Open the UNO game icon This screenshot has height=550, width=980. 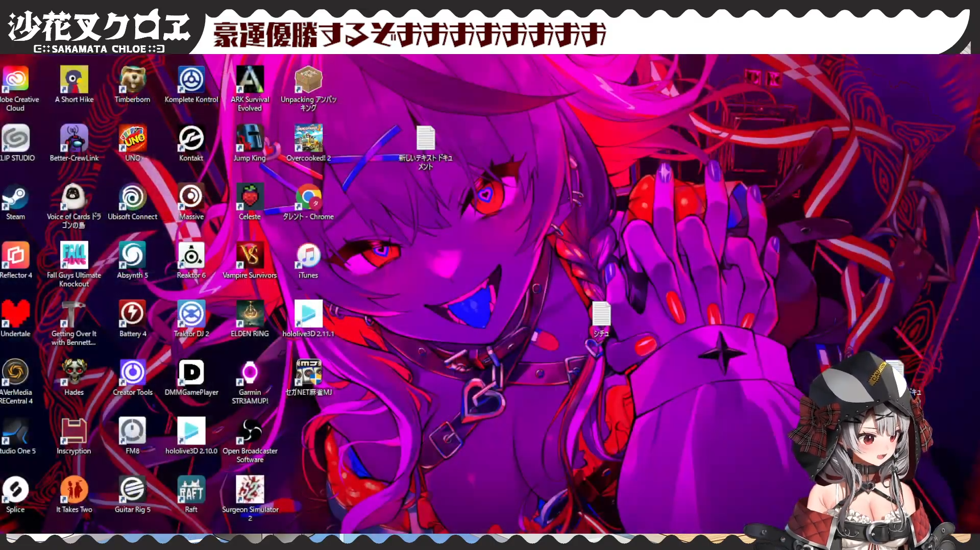[133, 138]
